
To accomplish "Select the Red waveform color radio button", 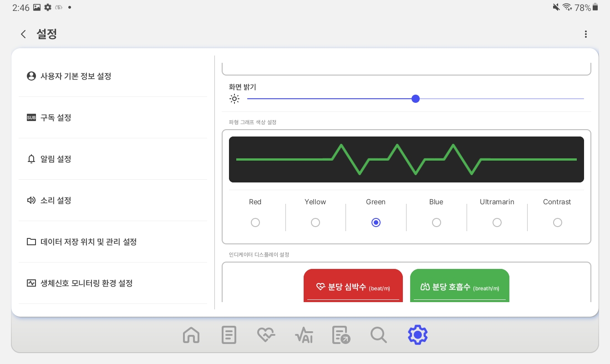I will [255, 222].
